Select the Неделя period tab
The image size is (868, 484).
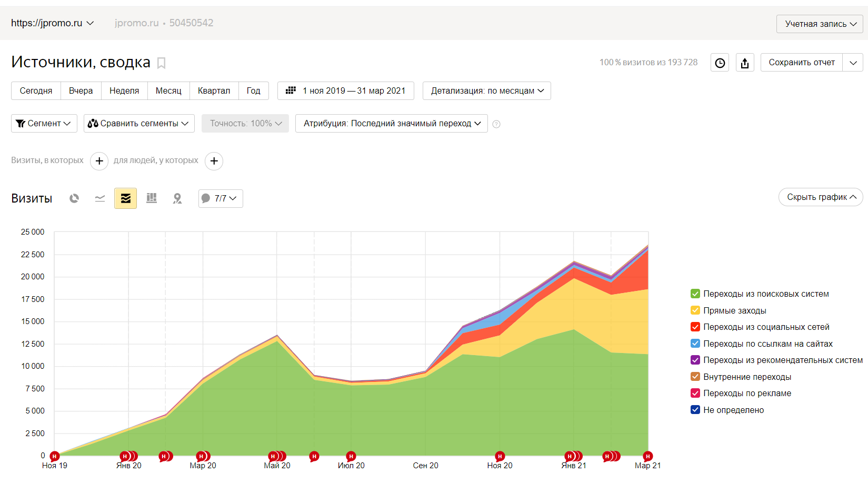click(x=124, y=90)
